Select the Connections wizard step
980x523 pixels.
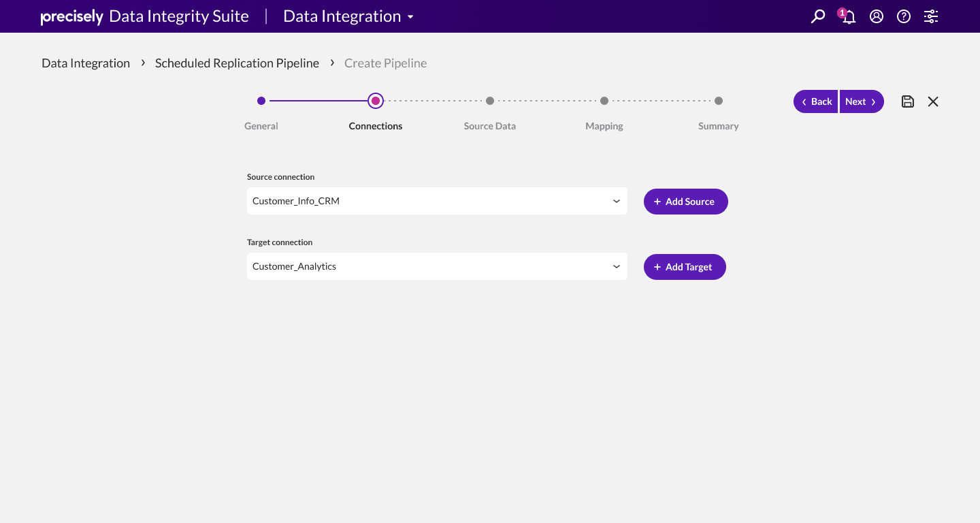[376, 101]
